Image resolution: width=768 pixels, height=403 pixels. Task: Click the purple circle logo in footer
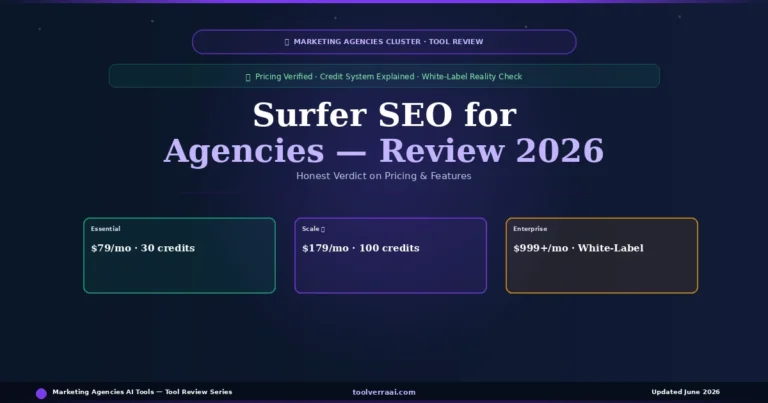pos(41,393)
